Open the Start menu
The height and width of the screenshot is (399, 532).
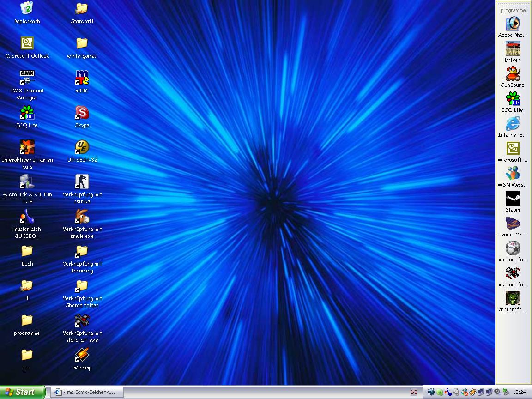tap(23, 392)
